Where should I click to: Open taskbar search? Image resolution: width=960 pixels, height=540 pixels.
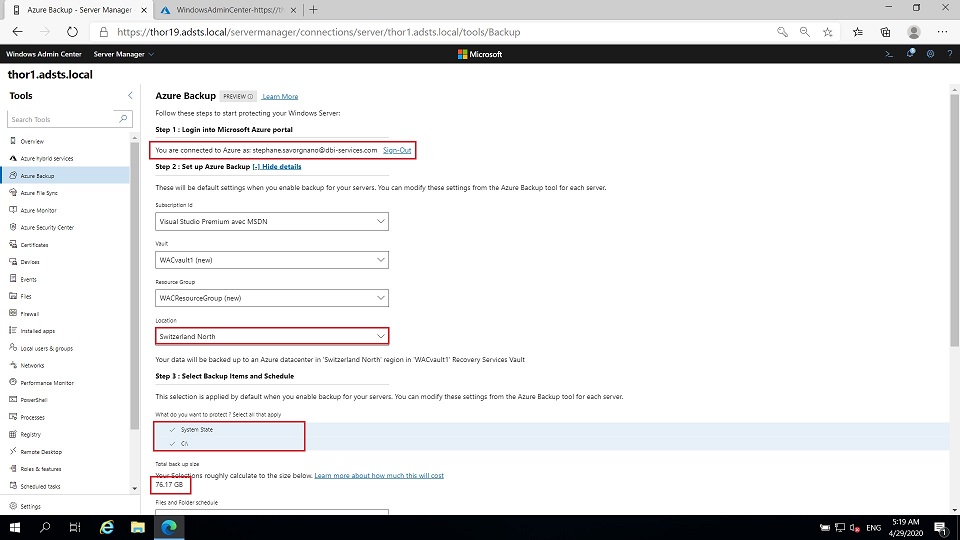coord(45,527)
